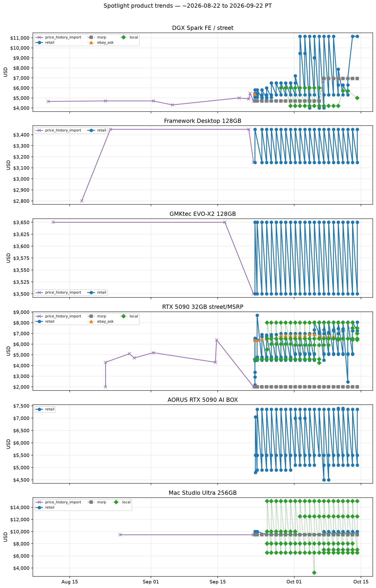Click the "Mac Studio Ultra 256GB" chart title
376x588 pixels.
203,493
